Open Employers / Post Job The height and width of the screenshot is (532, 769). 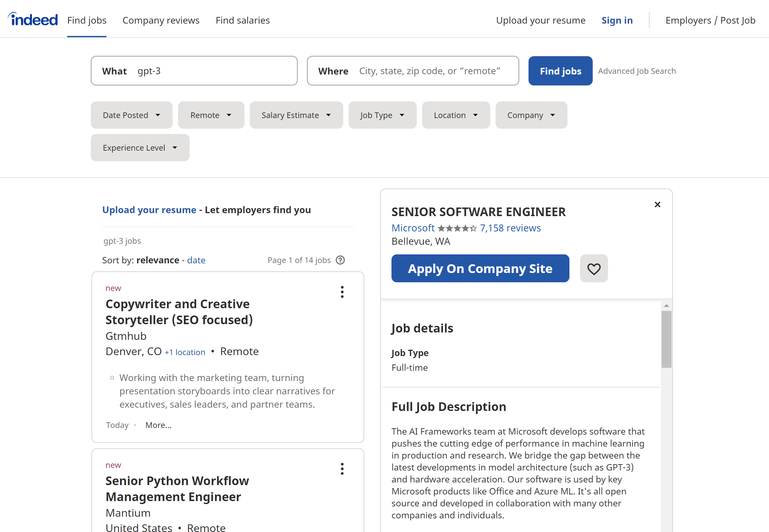coord(710,20)
